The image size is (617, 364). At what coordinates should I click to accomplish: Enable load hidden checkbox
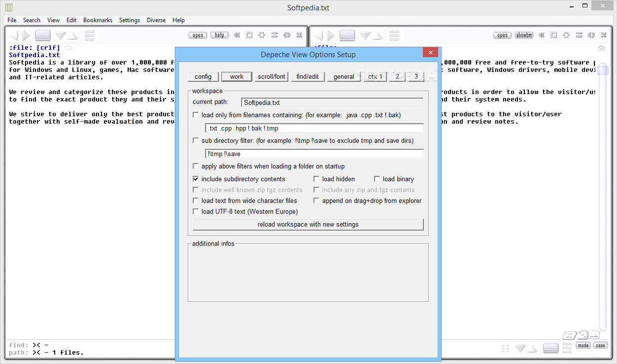(x=317, y=179)
